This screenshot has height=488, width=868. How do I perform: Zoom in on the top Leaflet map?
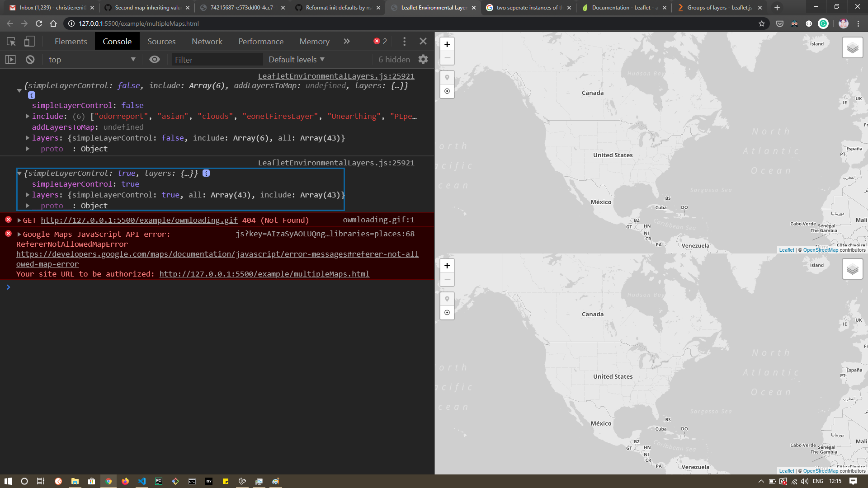(x=447, y=44)
